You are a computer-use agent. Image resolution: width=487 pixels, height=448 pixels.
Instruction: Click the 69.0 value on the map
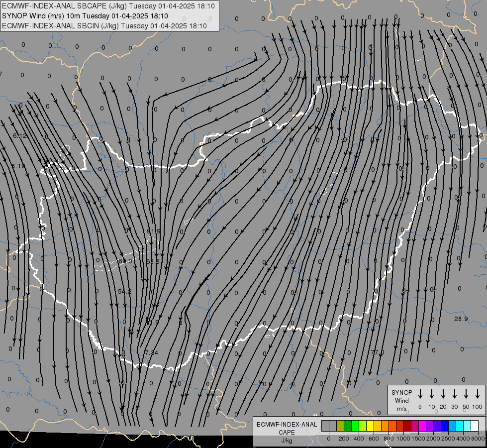[x=125, y=261]
